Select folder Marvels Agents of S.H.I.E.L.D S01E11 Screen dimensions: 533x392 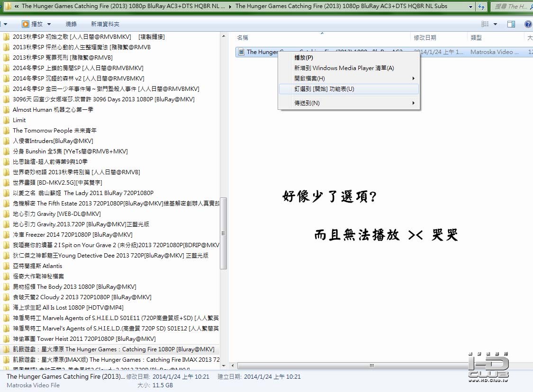pyautogui.click(x=111, y=318)
